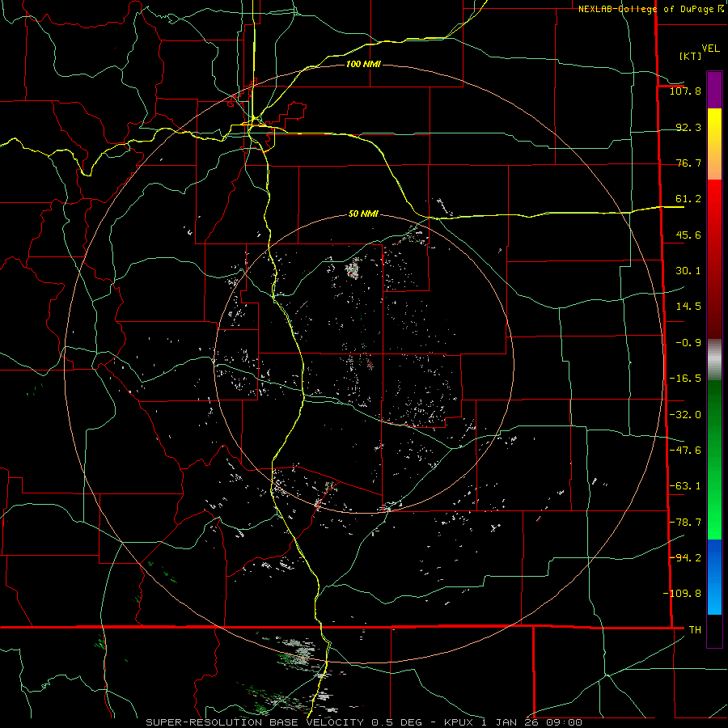Click the 76.7 value on velocity scale
This screenshot has height=728, width=728.
click(688, 163)
